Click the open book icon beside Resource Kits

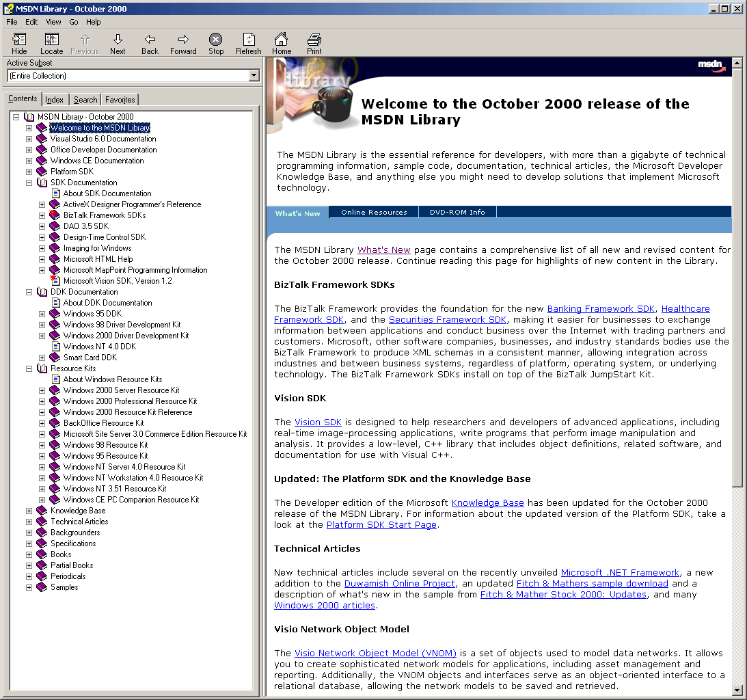click(42, 368)
